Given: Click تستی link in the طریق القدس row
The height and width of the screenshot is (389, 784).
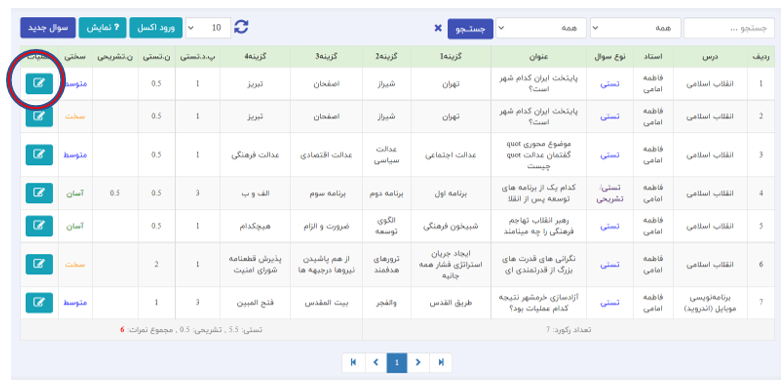Looking at the screenshot, I should (x=610, y=302).
